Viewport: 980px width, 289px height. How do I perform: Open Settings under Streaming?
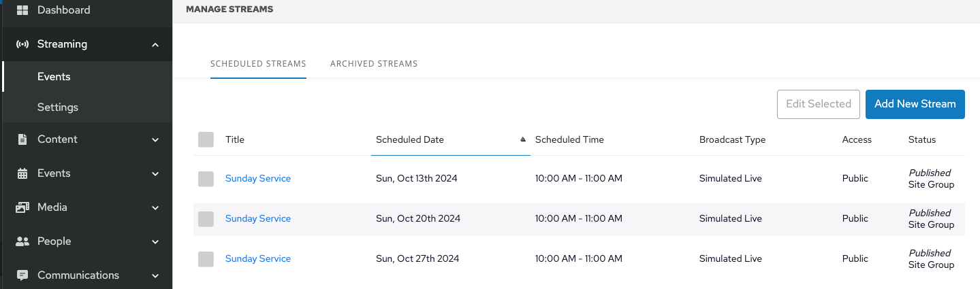[x=58, y=107]
